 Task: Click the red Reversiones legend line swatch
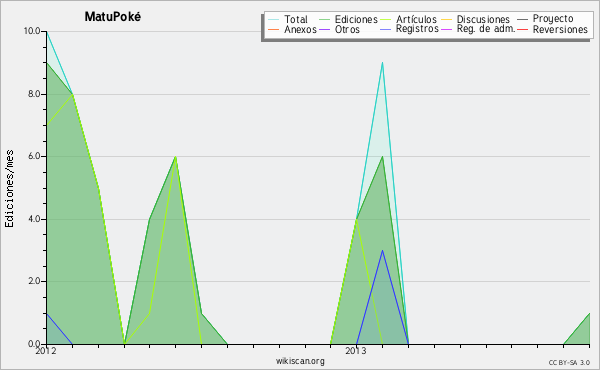523,29
